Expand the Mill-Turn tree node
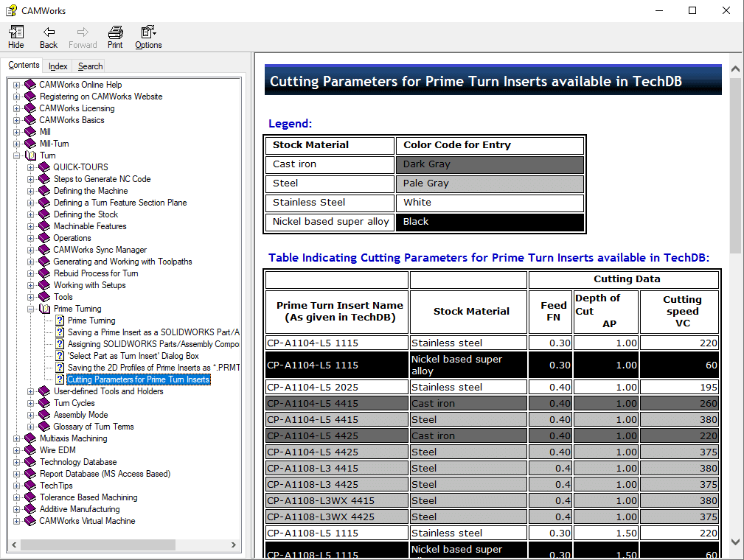This screenshot has height=560, width=744. pyautogui.click(x=17, y=144)
